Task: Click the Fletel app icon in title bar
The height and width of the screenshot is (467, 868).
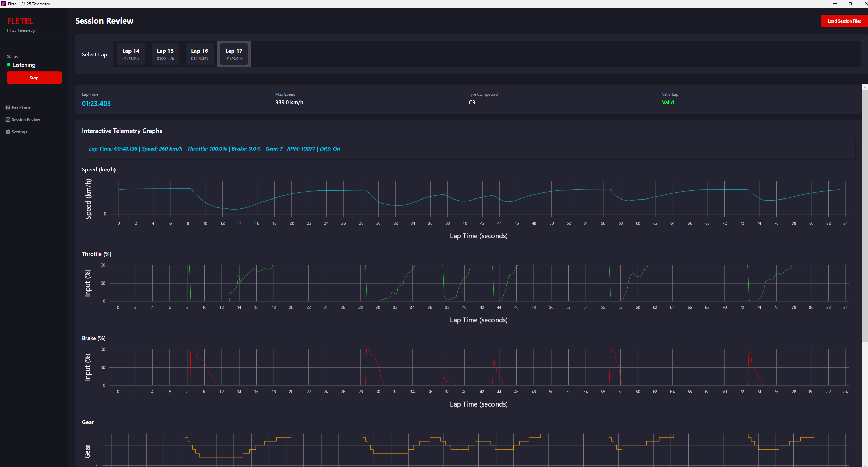Action: (3, 4)
